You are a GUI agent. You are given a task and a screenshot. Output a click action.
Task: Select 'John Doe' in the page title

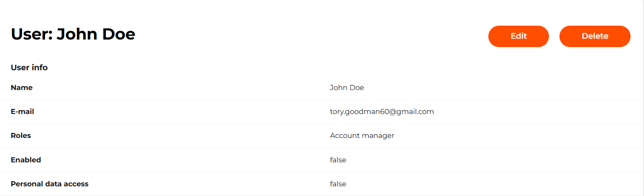pos(96,34)
